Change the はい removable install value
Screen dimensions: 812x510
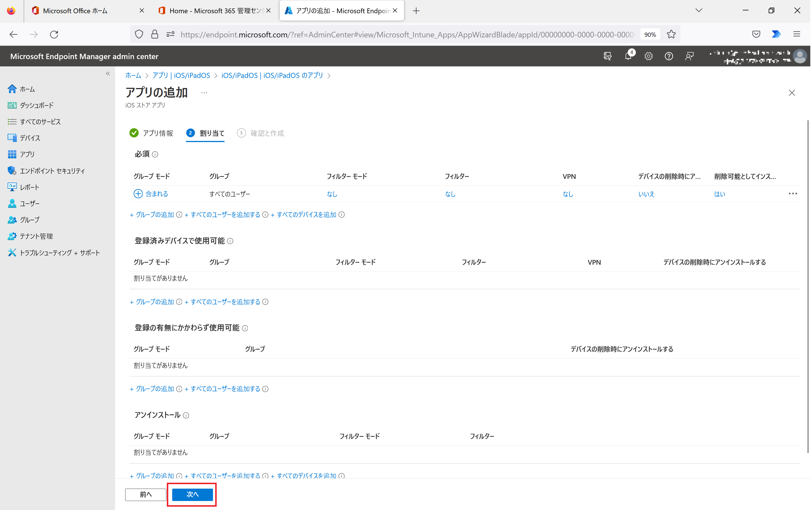pos(720,194)
